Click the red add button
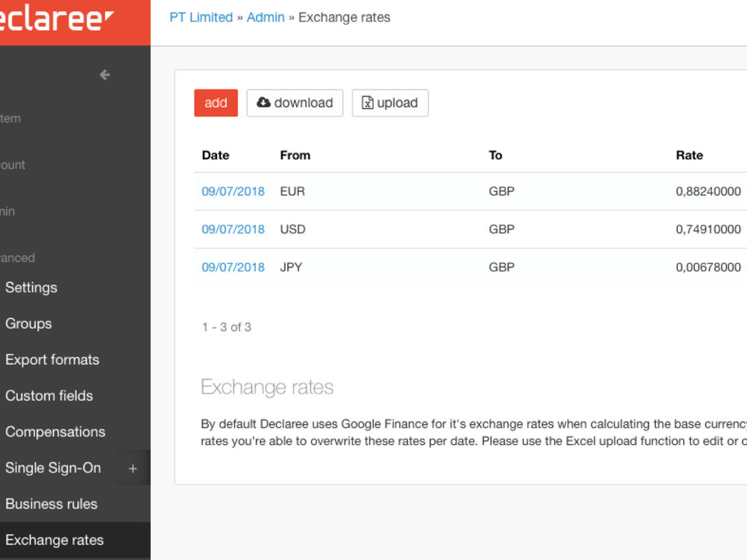The width and height of the screenshot is (747, 560). pyautogui.click(x=216, y=103)
